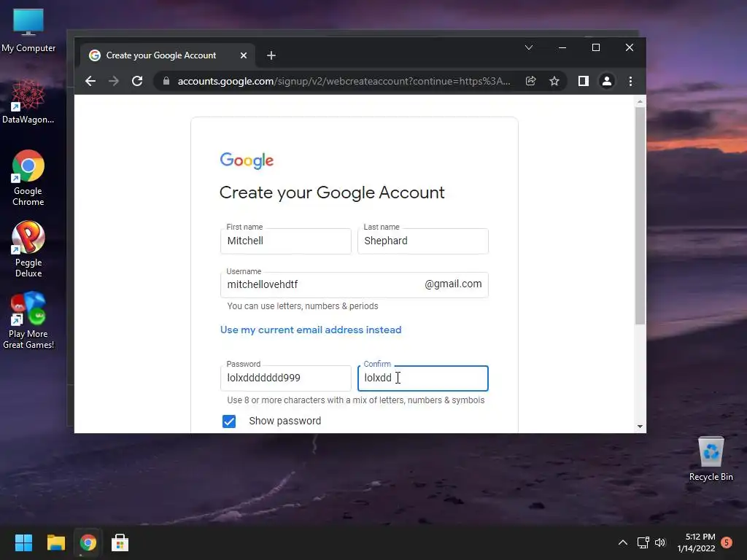Open the Chrome side panel icon
The image size is (747, 560).
tap(583, 81)
